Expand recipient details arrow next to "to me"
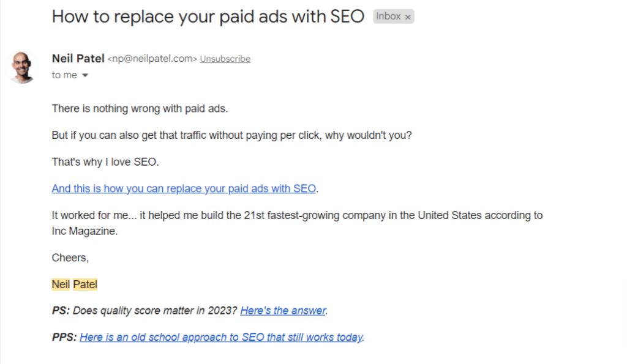This screenshot has height=364, width=627. click(x=85, y=75)
